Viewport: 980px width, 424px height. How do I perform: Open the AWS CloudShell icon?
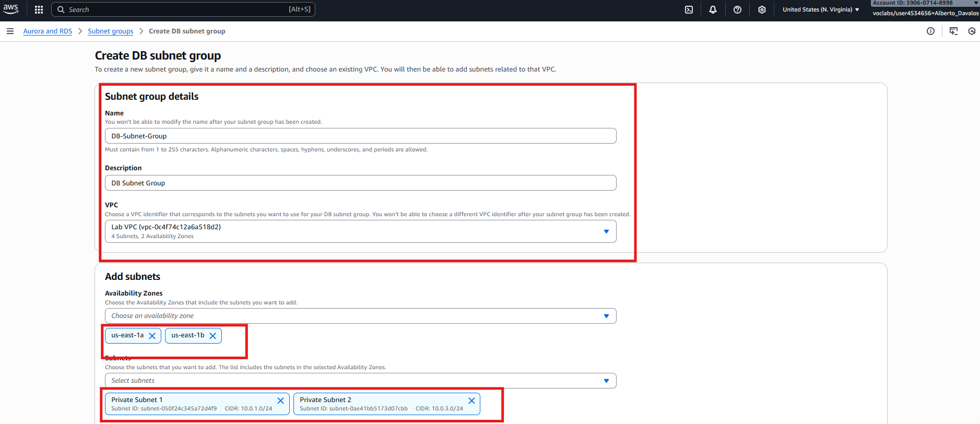point(689,9)
